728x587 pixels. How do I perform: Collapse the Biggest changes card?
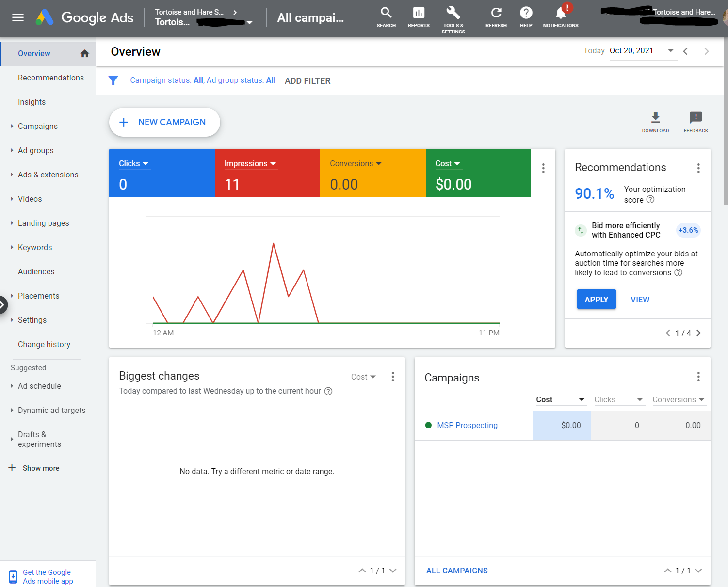(362, 571)
